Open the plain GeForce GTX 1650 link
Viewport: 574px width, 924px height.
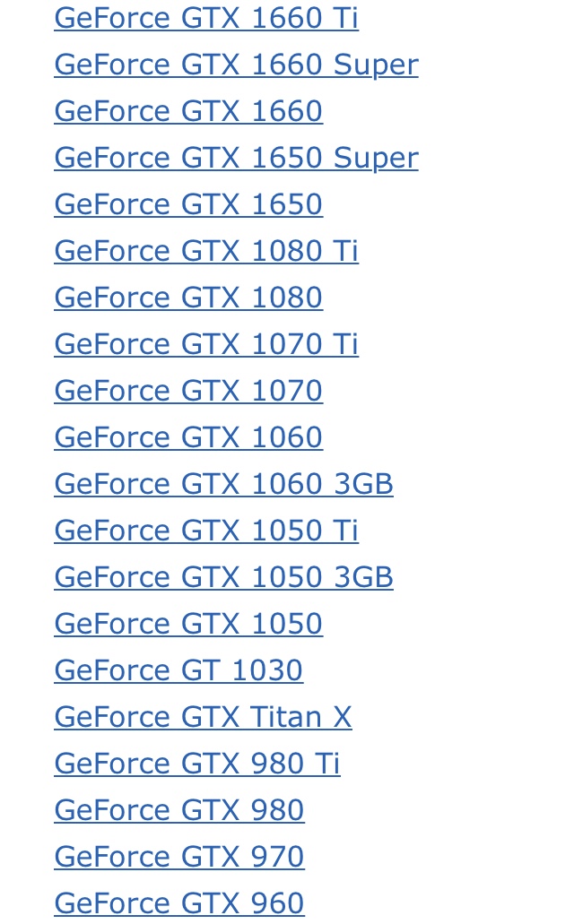188,204
